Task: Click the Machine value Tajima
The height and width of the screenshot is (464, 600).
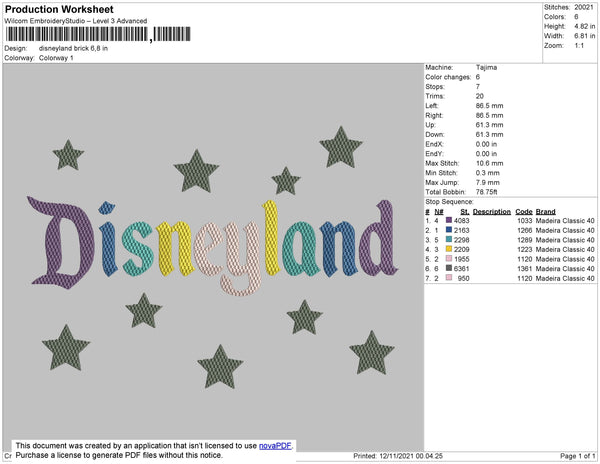Action: click(x=487, y=67)
